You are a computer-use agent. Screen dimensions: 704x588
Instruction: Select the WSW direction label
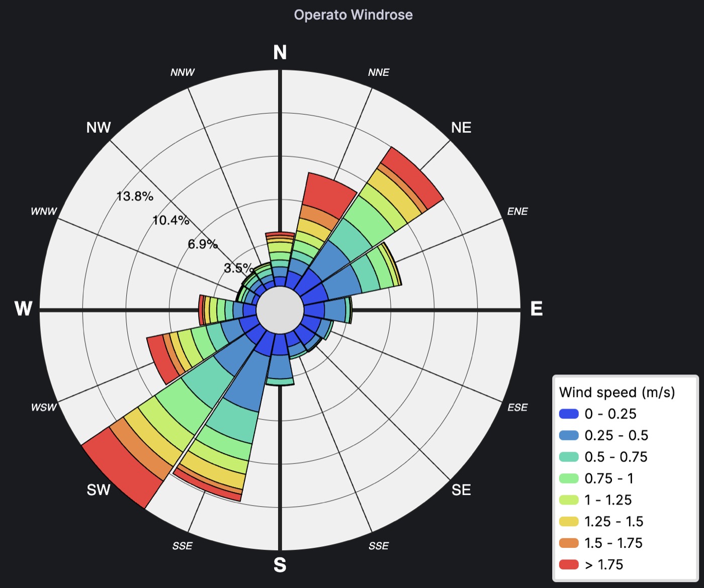point(44,408)
